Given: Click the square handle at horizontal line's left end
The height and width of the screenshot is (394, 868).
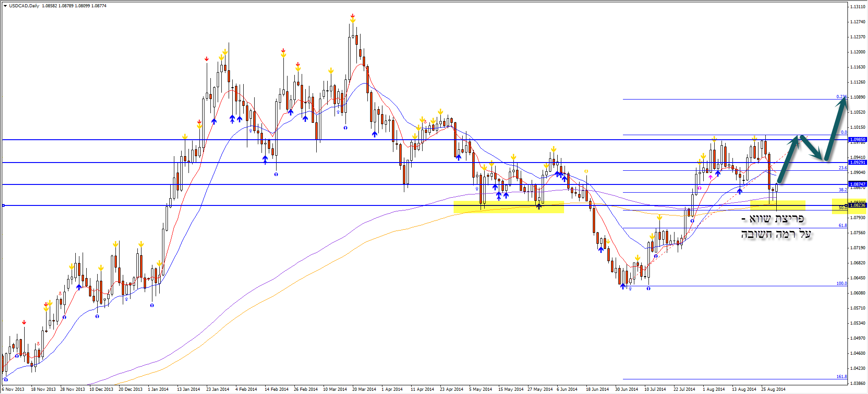Looking at the screenshot, I should [x=3, y=205].
